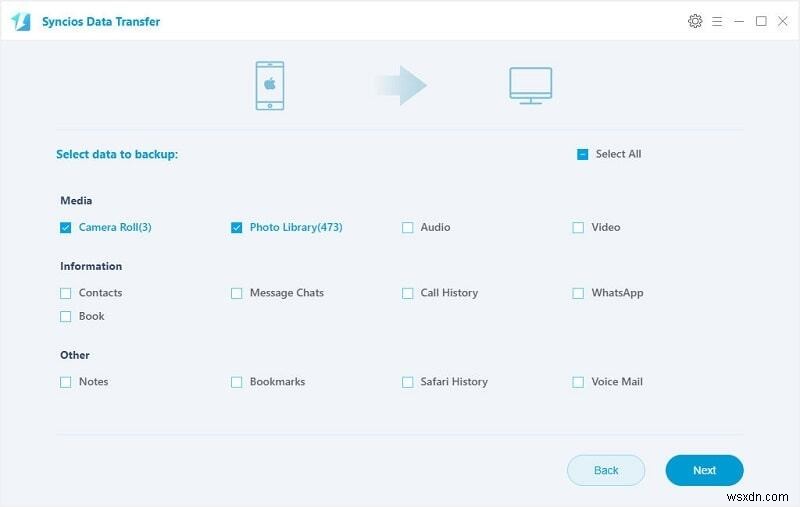The width and height of the screenshot is (800, 507).
Task: Toggle the Select All checkbox
Action: tap(582, 154)
